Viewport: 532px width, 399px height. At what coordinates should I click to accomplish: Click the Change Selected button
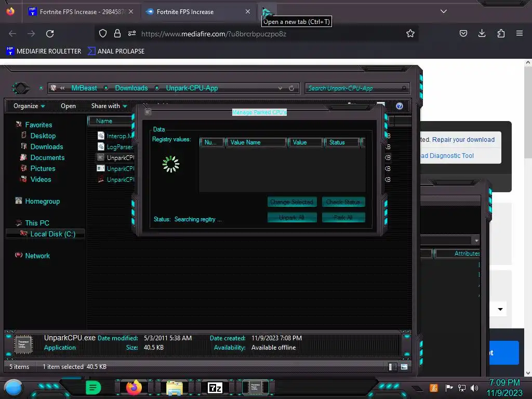coord(292,202)
